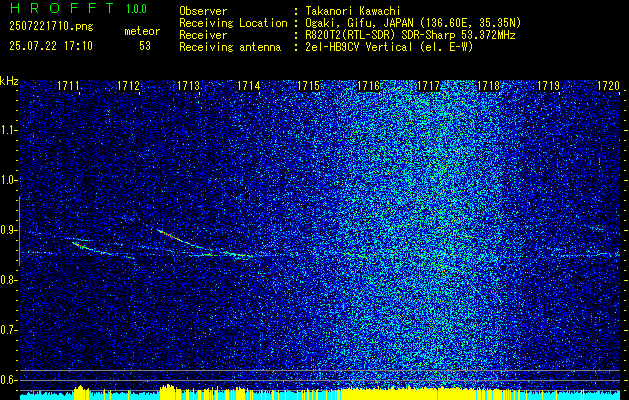Click the 0.7 kHz axis label
Viewport: 629px width, 400px height.
[8, 330]
